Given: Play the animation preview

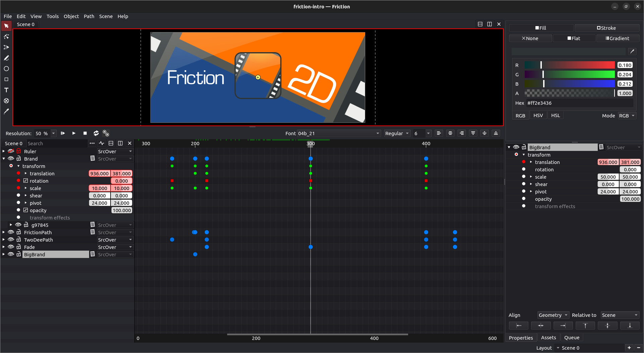Looking at the screenshot, I should (x=74, y=133).
